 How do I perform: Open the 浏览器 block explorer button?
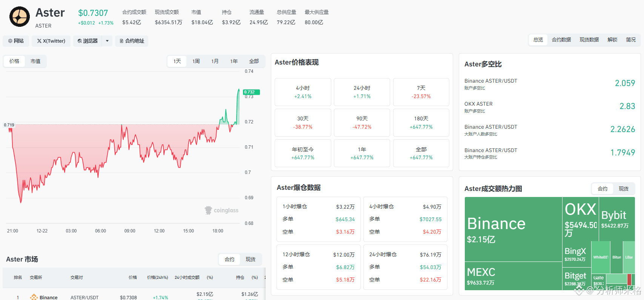[x=88, y=41]
